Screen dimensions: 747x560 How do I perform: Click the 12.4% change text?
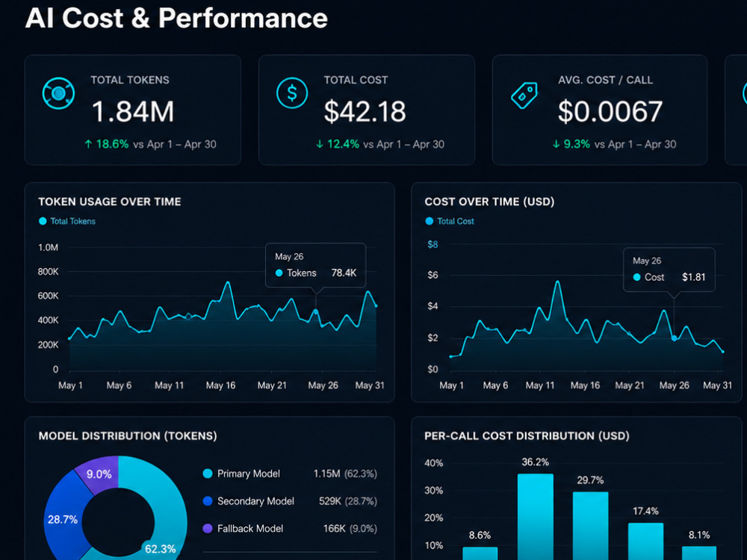pyautogui.click(x=343, y=144)
